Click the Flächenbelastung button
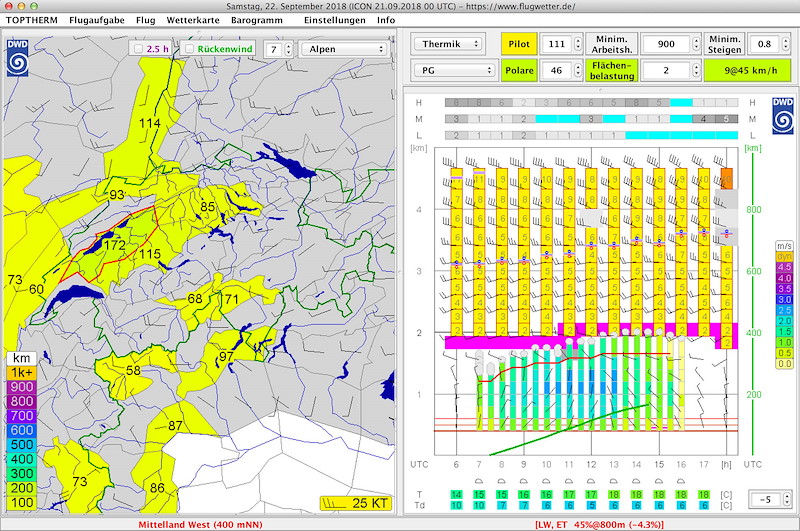 612,70
